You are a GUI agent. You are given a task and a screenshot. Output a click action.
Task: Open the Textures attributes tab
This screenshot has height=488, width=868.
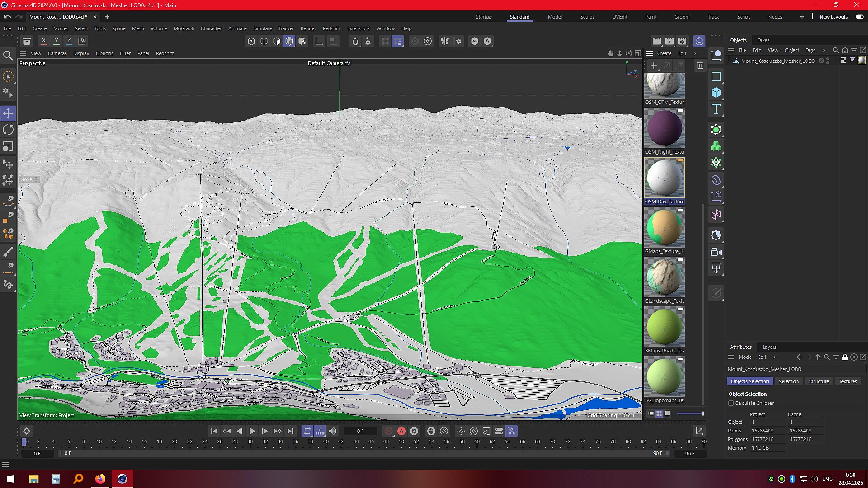tap(848, 381)
